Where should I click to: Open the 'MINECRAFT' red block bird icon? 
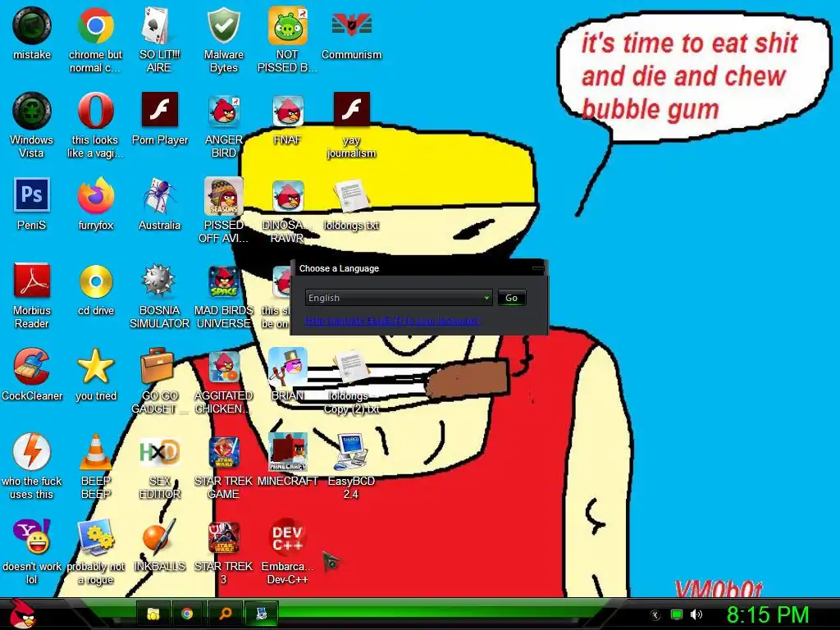click(288, 452)
